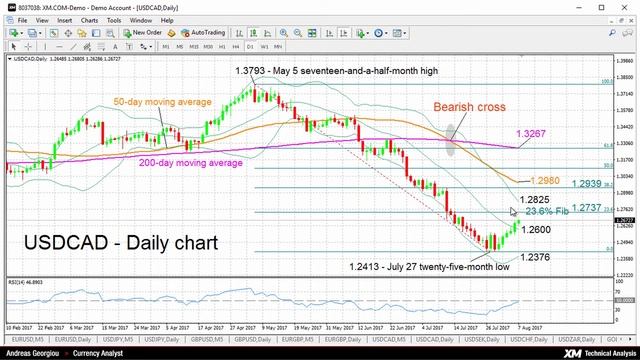Switch timeframe to MN monthly
The height and width of the screenshot is (360, 640).
point(278,47)
